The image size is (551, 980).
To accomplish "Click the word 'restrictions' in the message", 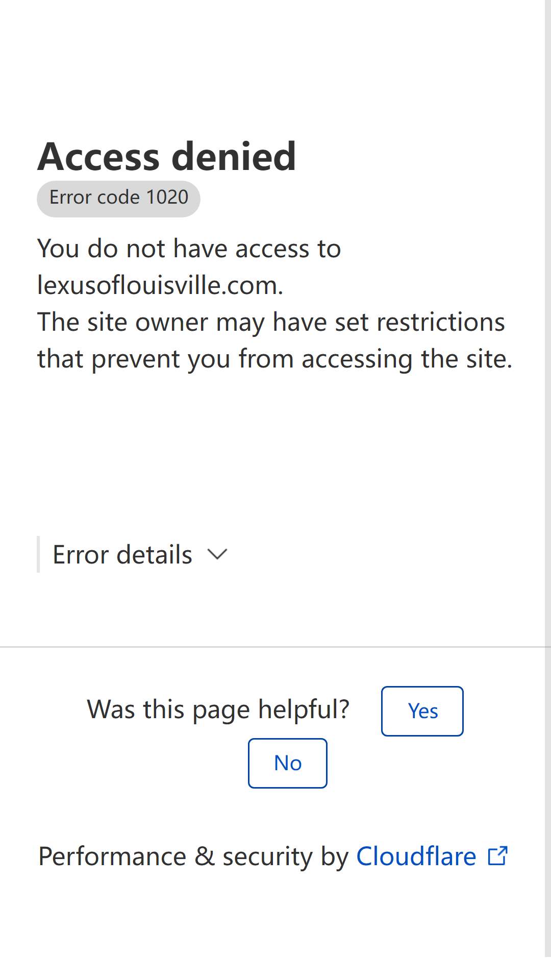I will pos(441,322).
